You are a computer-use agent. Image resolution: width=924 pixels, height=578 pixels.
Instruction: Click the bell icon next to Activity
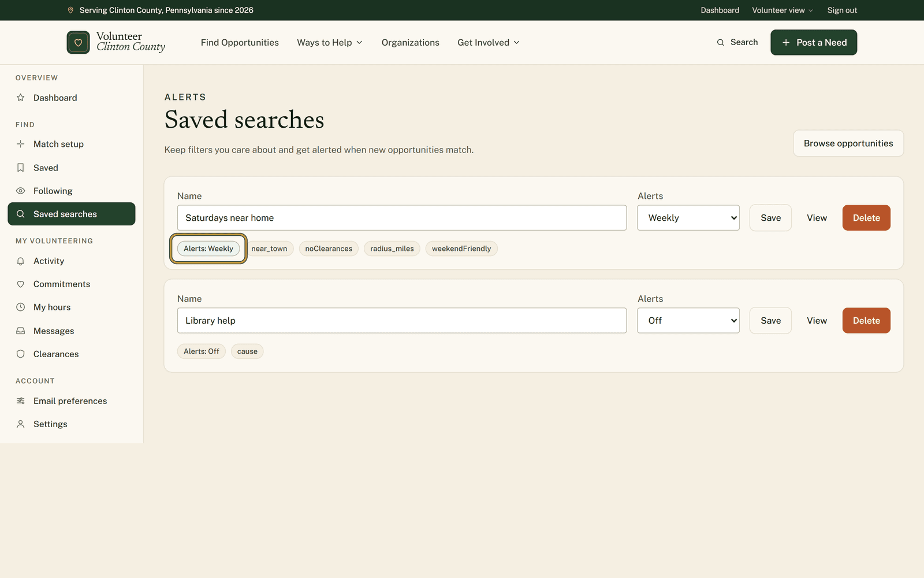pos(21,261)
